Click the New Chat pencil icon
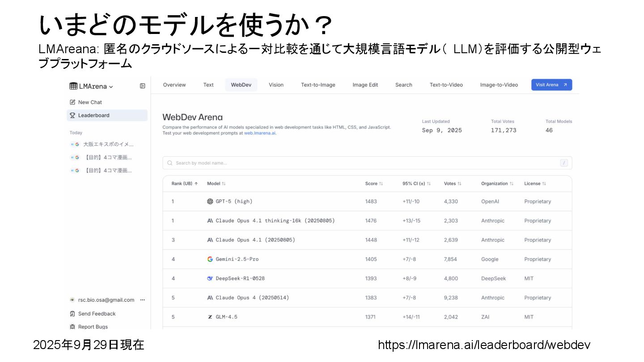644x362 pixels. 72,102
